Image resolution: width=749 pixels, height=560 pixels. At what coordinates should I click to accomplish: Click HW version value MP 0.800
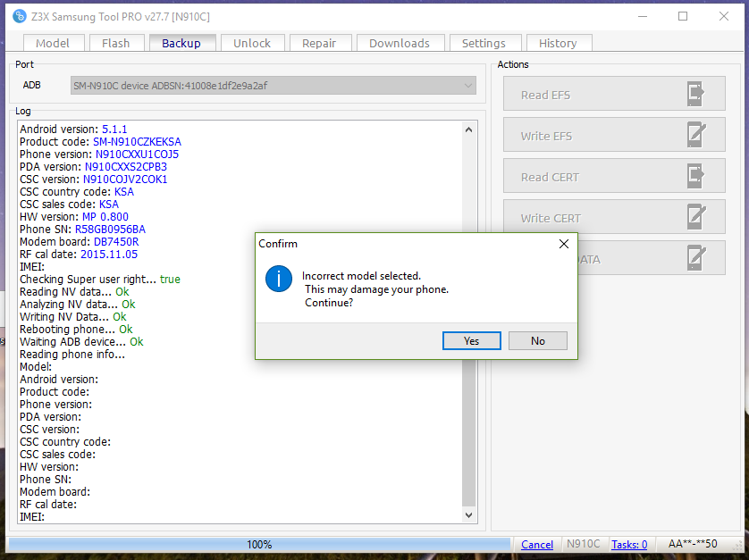(x=105, y=217)
